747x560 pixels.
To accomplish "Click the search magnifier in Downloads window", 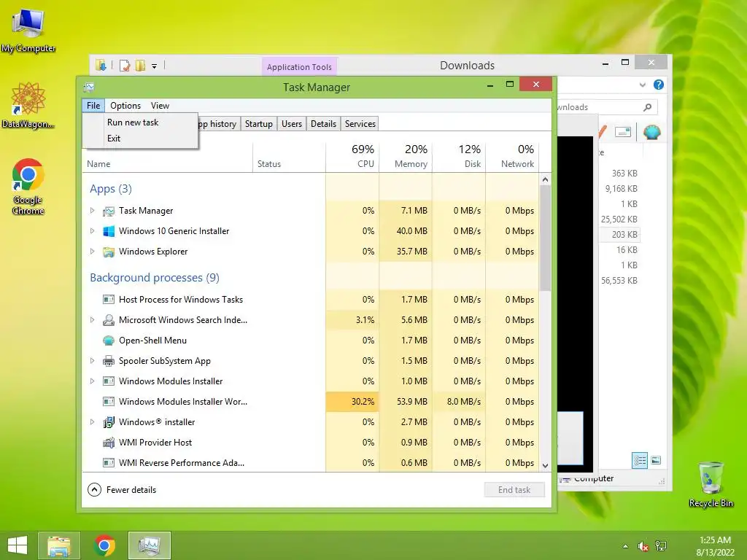I will coord(647,107).
